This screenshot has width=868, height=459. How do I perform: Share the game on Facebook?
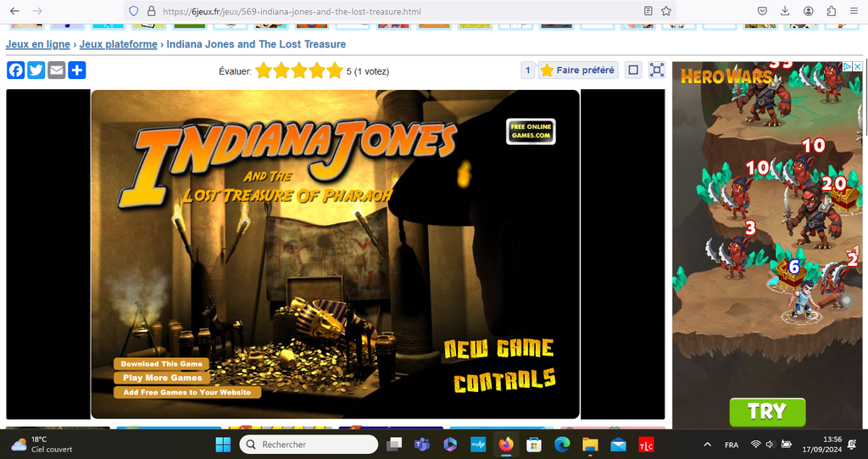pyautogui.click(x=16, y=70)
